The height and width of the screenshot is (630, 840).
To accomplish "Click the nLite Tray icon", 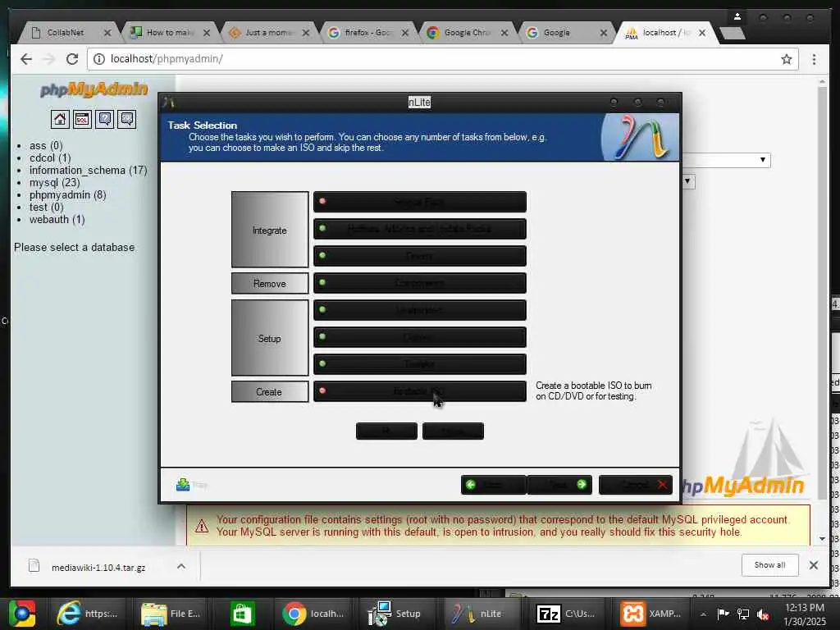I will (183, 484).
